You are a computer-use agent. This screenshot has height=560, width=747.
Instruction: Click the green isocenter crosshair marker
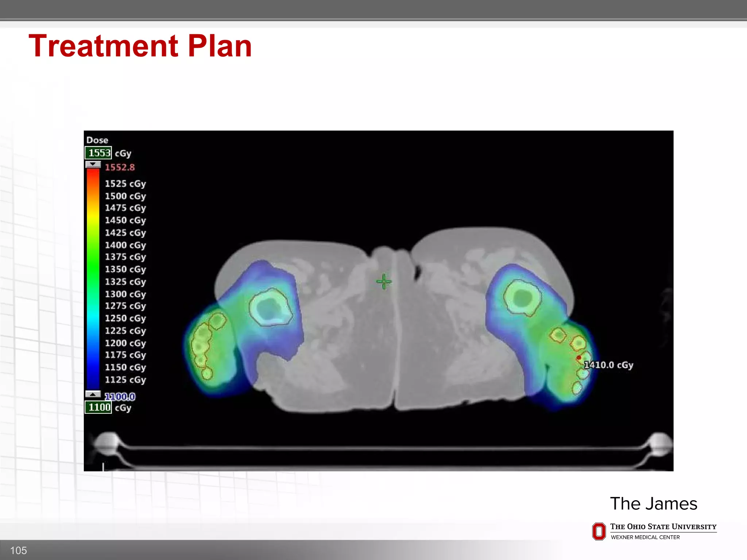click(384, 281)
